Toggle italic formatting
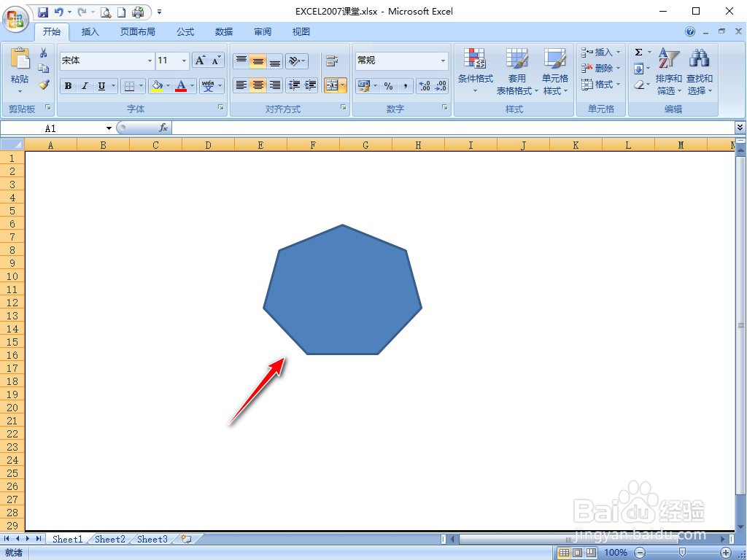This screenshot has height=560, width=747. (85, 86)
